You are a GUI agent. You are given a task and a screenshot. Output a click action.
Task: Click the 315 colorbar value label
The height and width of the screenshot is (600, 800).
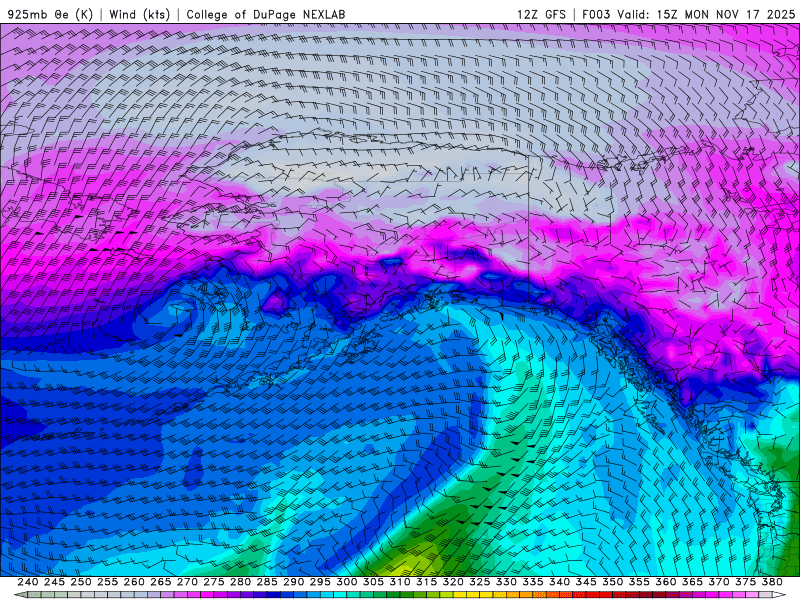tap(426, 582)
